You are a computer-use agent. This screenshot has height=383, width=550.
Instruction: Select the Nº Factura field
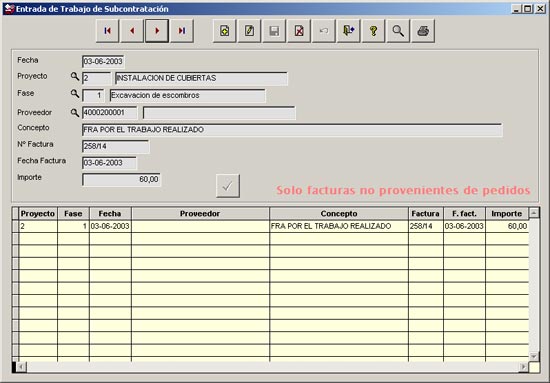[x=116, y=146]
